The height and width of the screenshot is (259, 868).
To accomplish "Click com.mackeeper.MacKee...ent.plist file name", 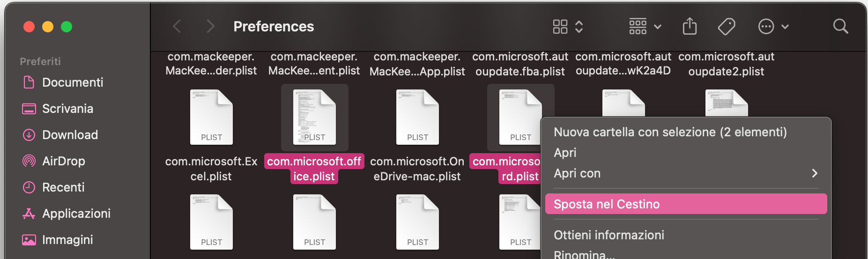I will pos(314,64).
